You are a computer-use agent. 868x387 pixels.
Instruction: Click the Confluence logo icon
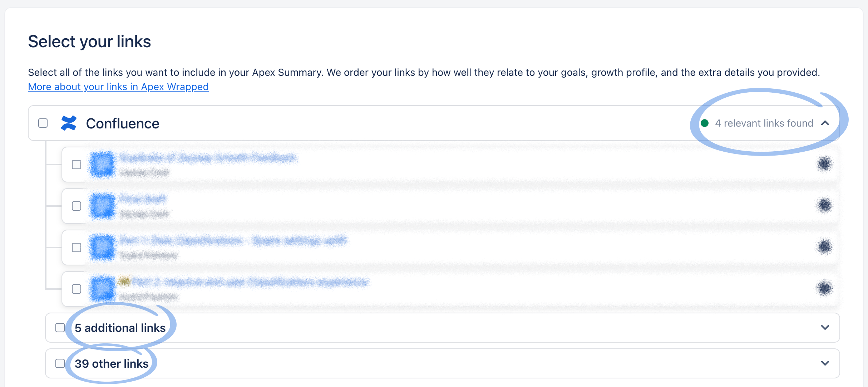point(69,123)
